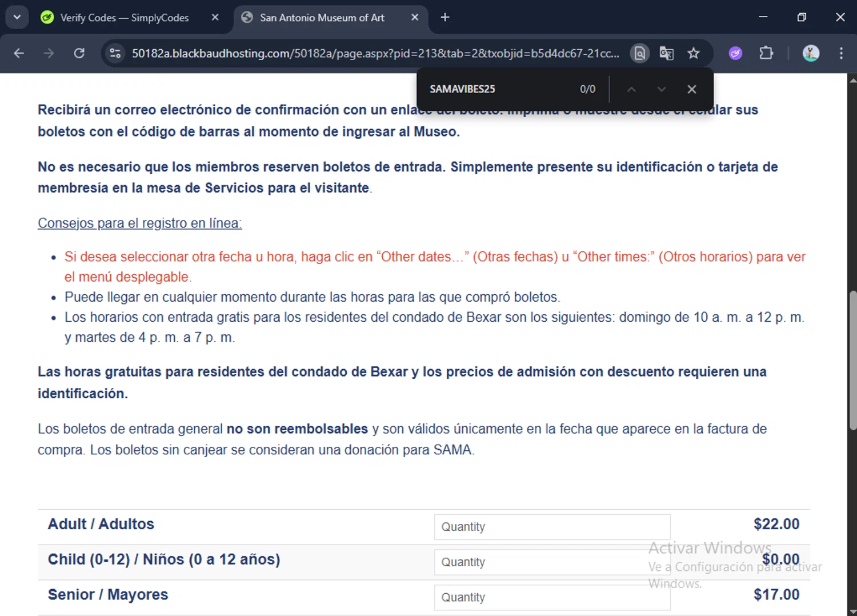Jump to previous find result
Screen dimensions: 857x616
[x=631, y=89]
